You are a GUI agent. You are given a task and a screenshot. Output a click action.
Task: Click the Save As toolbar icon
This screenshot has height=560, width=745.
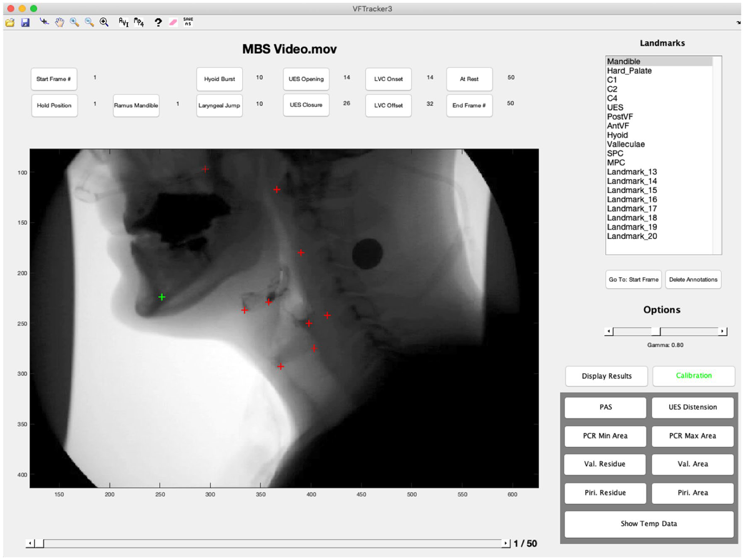coord(188,22)
